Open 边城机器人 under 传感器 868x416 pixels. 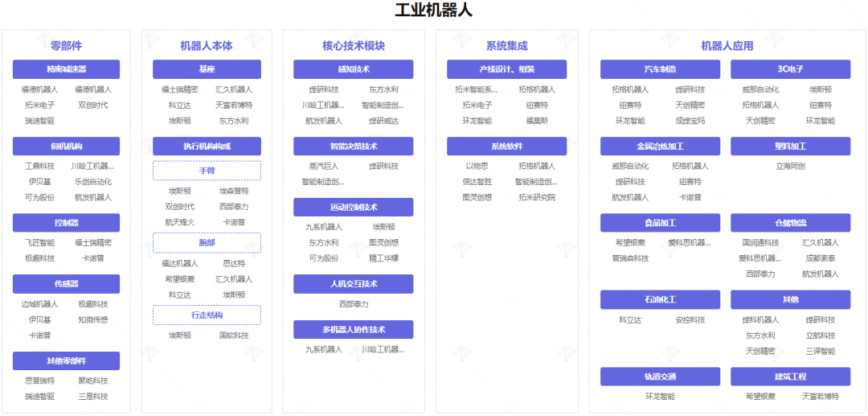point(40,304)
